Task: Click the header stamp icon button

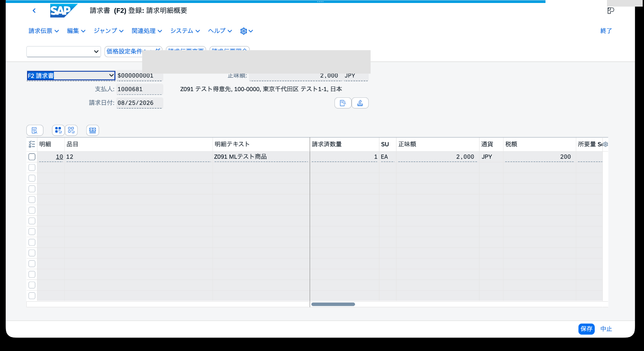Action: tap(360, 103)
